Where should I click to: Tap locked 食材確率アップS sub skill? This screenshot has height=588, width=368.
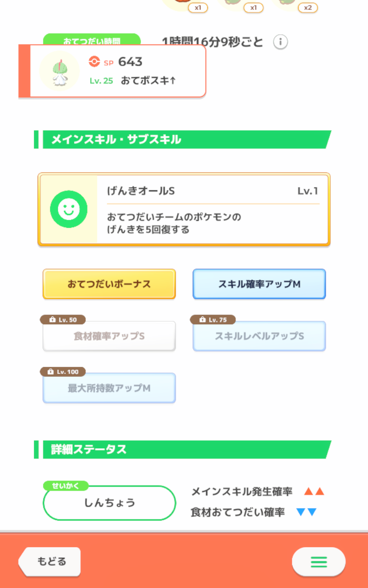coord(109,336)
